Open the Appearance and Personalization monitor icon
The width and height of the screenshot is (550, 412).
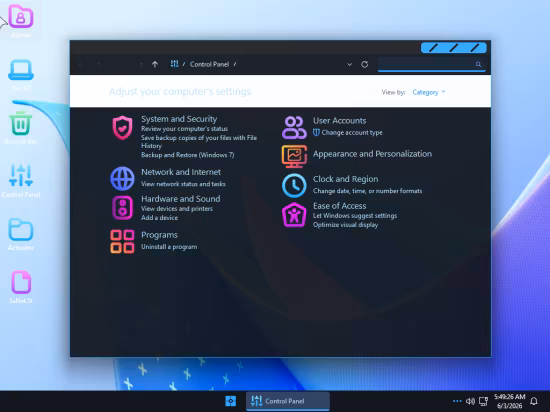click(x=294, y=156)
